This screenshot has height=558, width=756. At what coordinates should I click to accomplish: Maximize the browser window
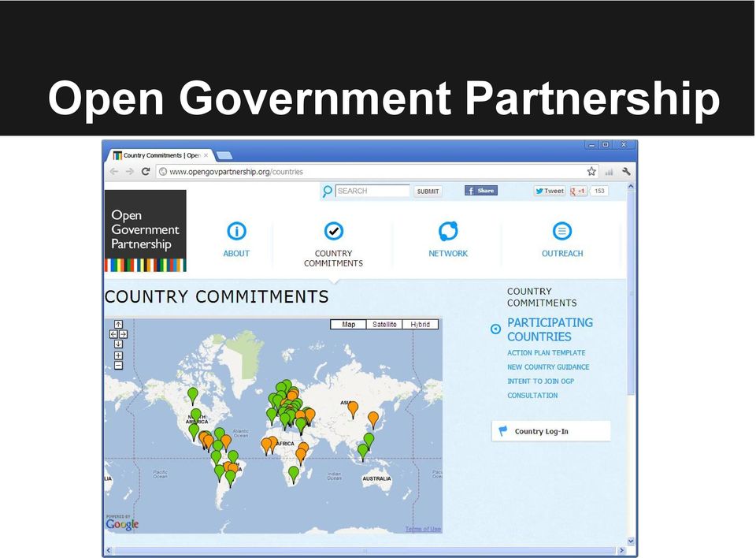coord(606,144)
